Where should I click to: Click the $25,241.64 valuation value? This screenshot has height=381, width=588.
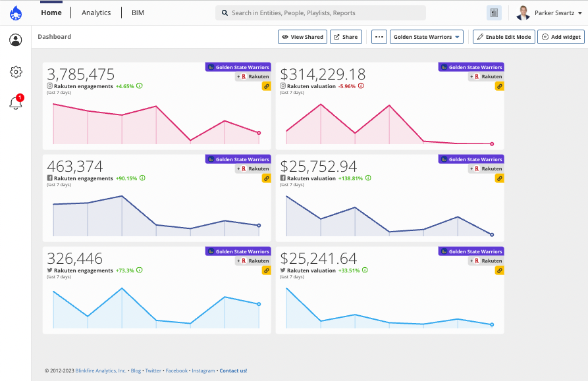click(319, 259)
